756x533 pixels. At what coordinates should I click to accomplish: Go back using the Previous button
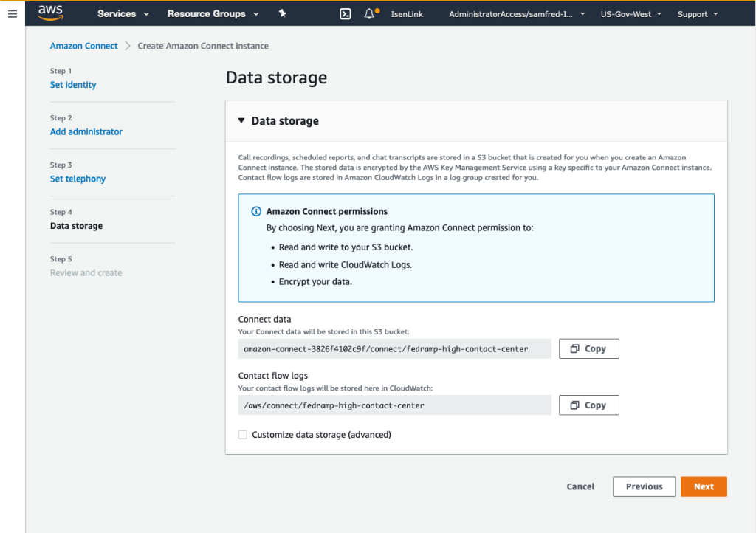(x=644, y=486)
